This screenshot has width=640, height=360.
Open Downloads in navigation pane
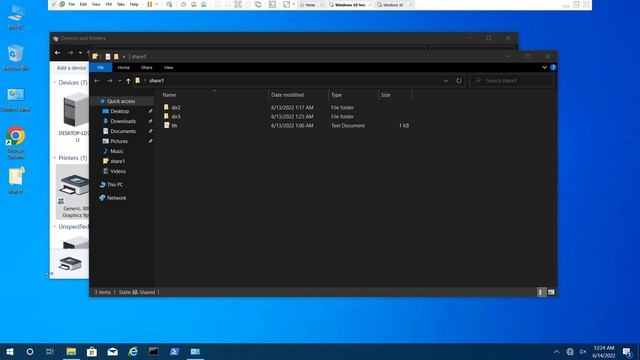coord(123,121)
